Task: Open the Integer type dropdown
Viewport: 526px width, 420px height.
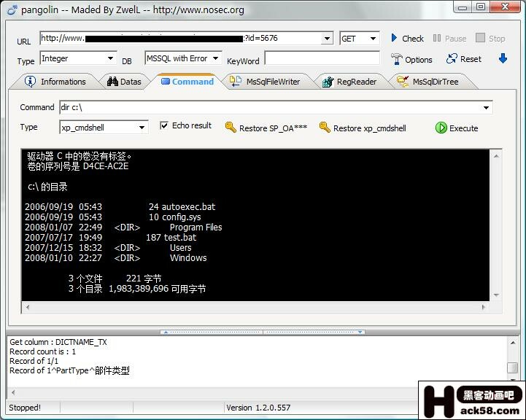Action: 110,58
